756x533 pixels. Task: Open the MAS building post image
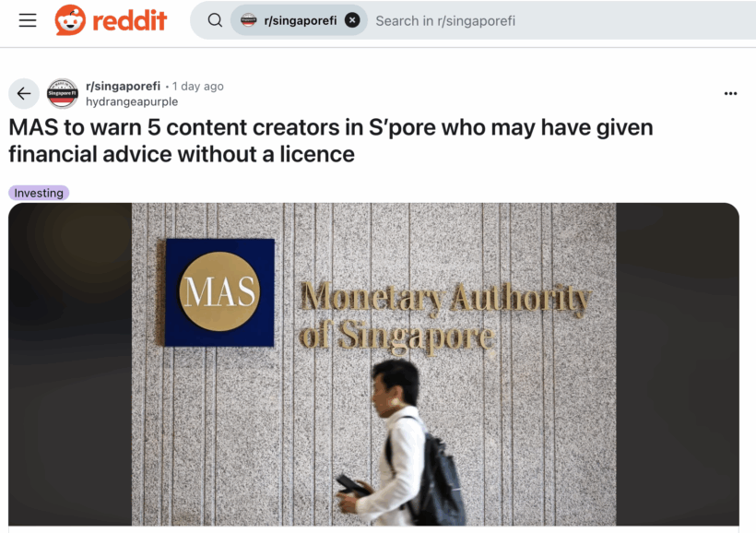coord(373,364)
